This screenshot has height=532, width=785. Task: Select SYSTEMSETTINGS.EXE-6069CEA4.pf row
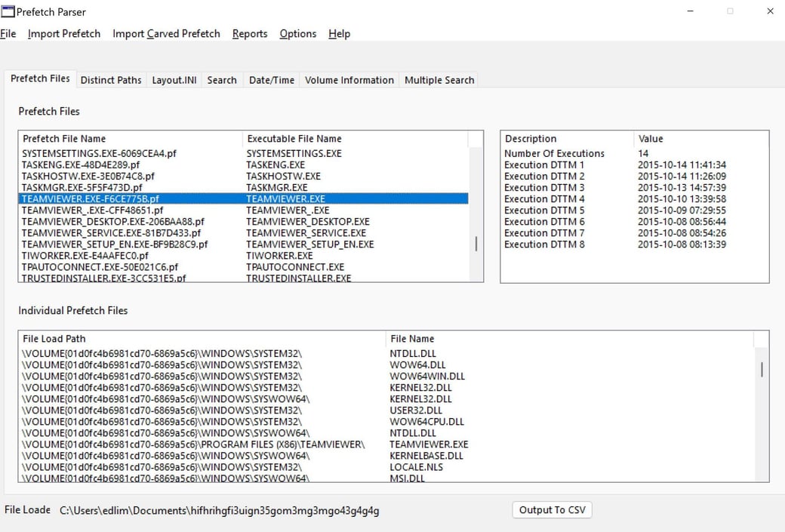243,154
